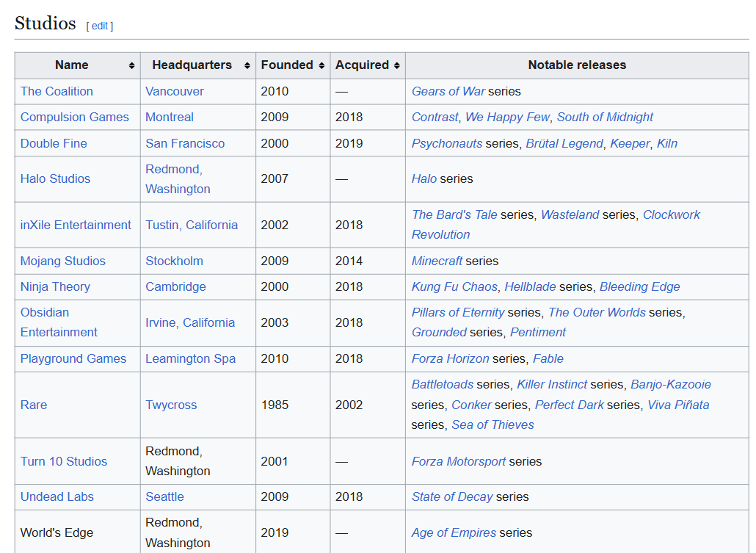Image resolution: width=756 pixels, height=553 pixels.
Task: Open Vancouver headquarters link
Action: [x=175, y=91]
